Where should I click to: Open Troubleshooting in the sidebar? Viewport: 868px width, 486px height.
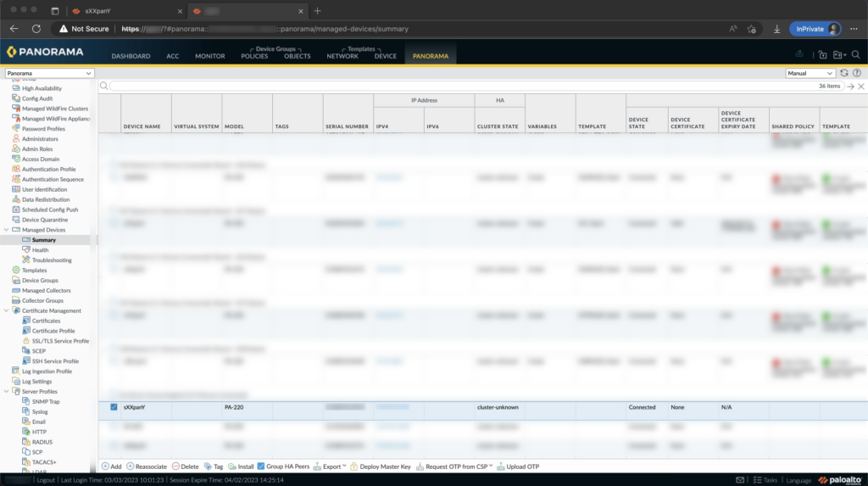click(52, 260)
